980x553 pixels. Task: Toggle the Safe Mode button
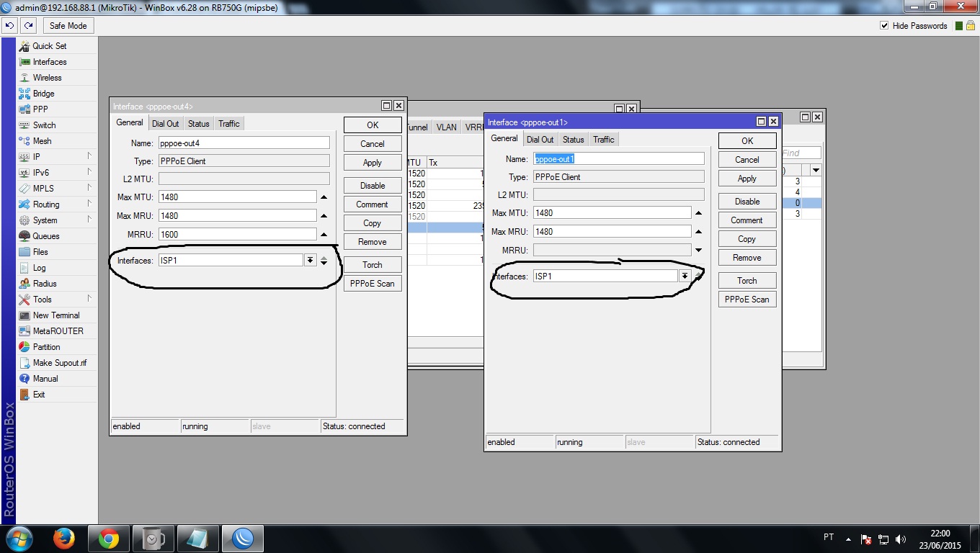68,26
